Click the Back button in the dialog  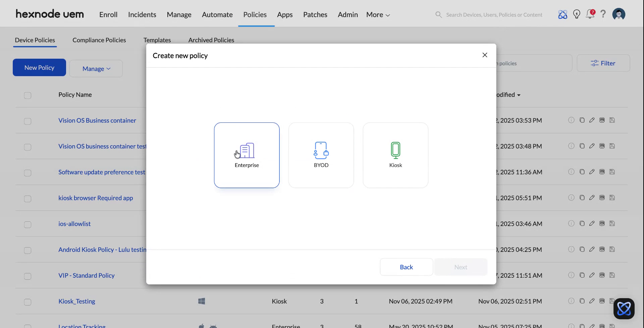click(x=406, y=267)
